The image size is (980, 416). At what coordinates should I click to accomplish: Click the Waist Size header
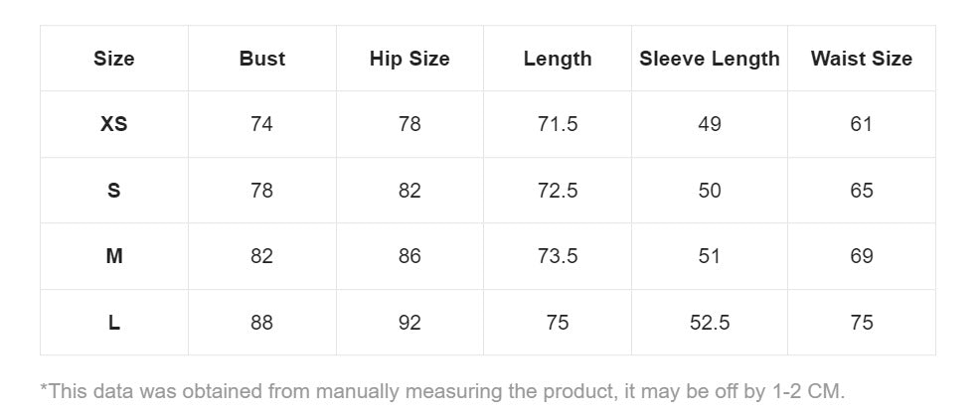tap(861, 59)
